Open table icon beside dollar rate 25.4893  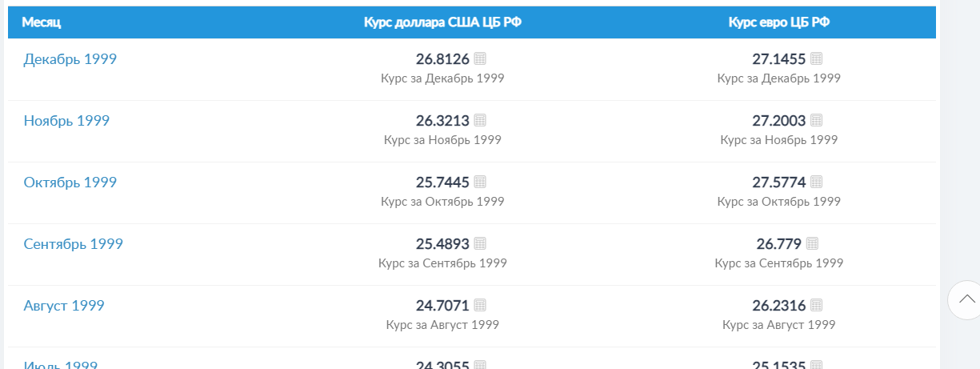point(480,243)
